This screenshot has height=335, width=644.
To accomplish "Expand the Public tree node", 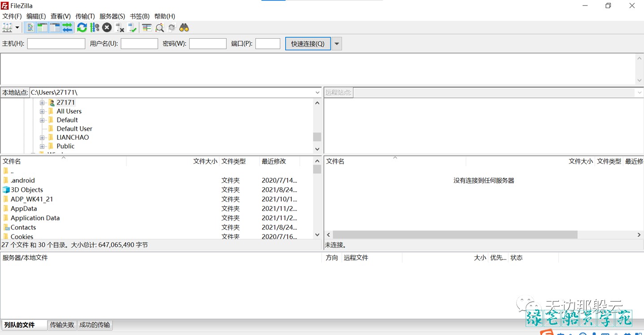I will tap(42, 146).
